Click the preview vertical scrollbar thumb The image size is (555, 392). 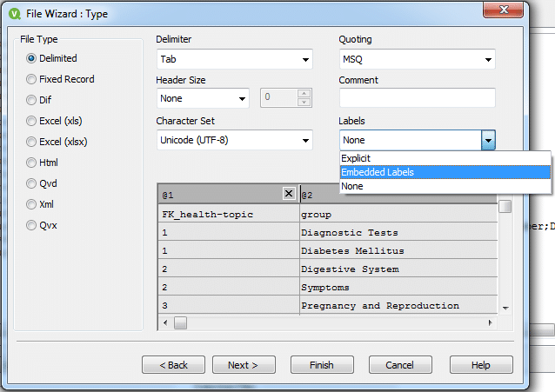505,207
